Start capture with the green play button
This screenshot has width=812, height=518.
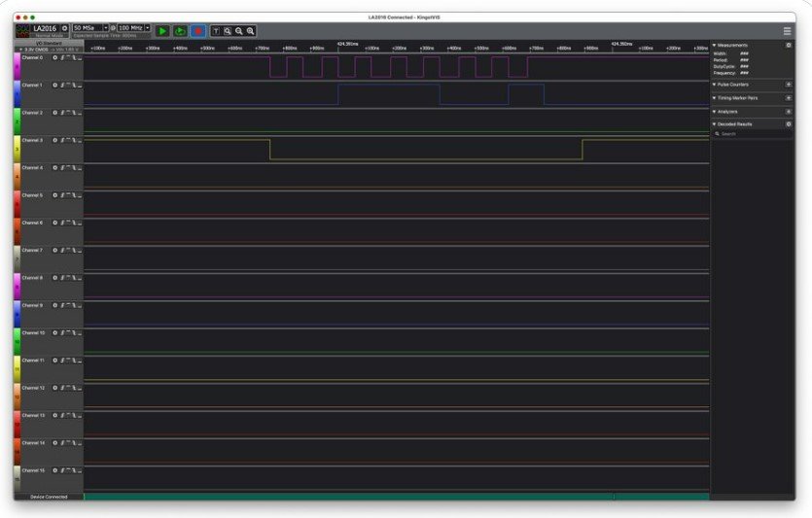coord(162,31)
